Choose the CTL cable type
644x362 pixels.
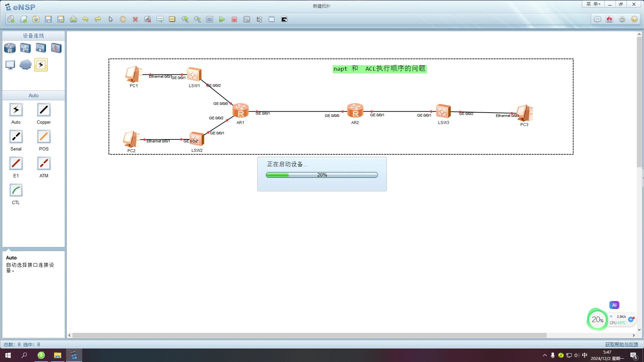pos(16,190)
